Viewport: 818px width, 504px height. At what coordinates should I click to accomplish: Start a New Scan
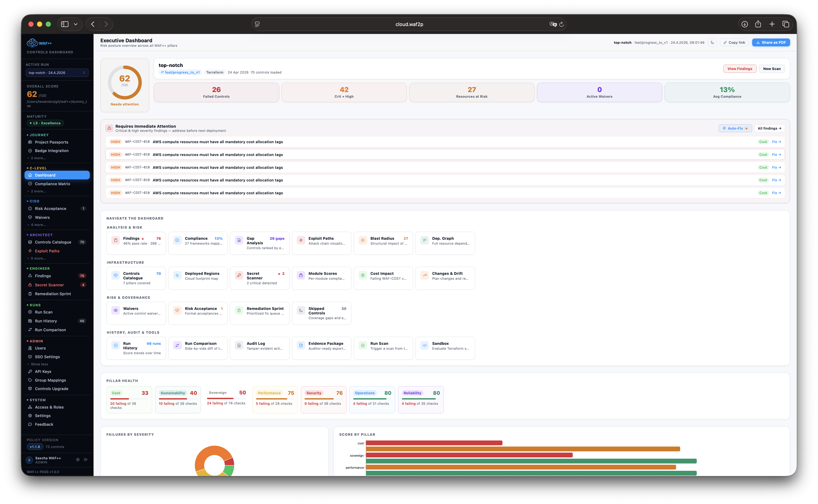tap(772, 69)
